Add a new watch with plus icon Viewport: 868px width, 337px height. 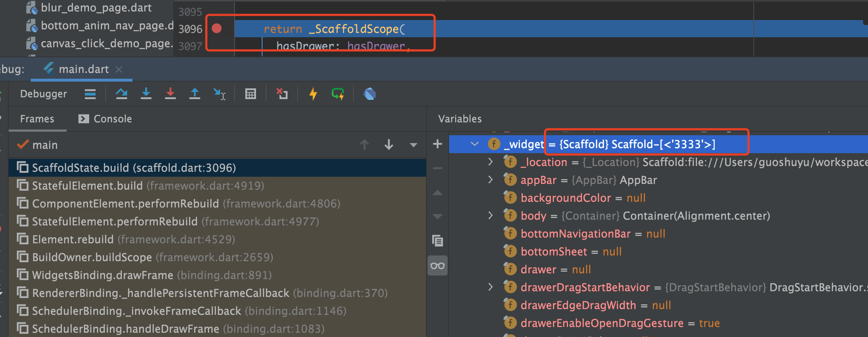(x=438, y=144)
